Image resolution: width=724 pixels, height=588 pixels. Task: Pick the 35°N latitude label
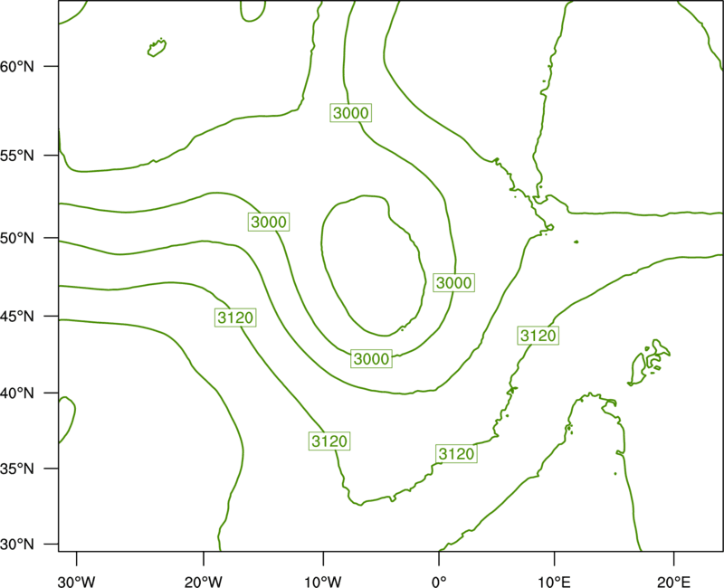(x=17, y=469)
